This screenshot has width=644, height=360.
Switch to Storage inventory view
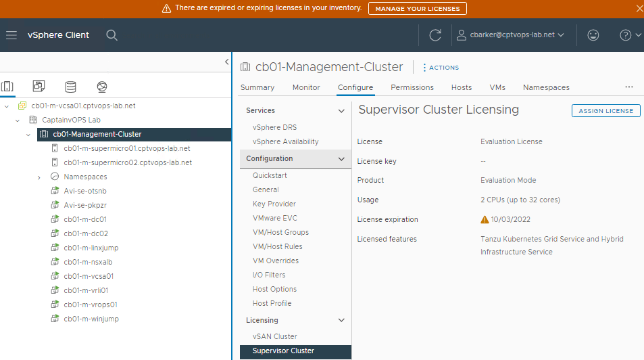[x=70, y=87]
